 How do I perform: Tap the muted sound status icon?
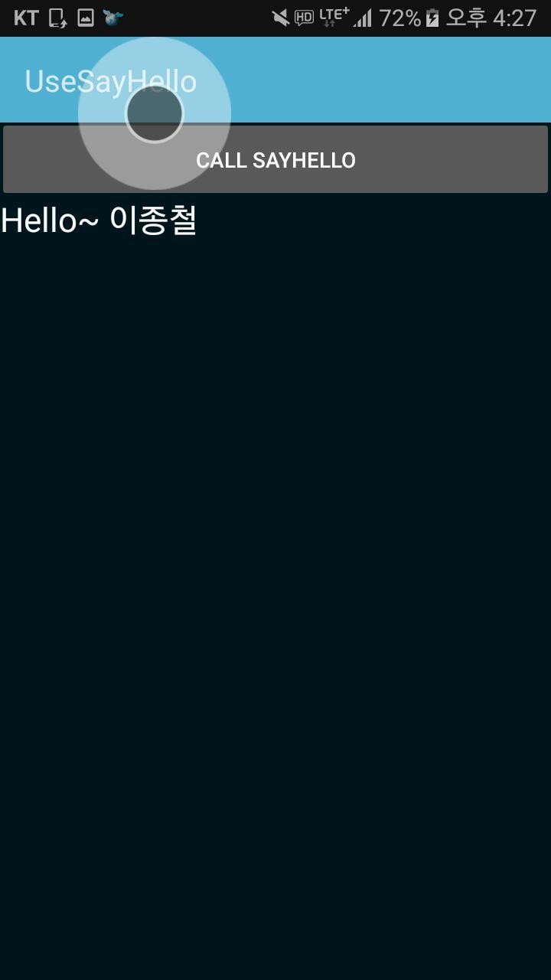[x=281, y=18]
